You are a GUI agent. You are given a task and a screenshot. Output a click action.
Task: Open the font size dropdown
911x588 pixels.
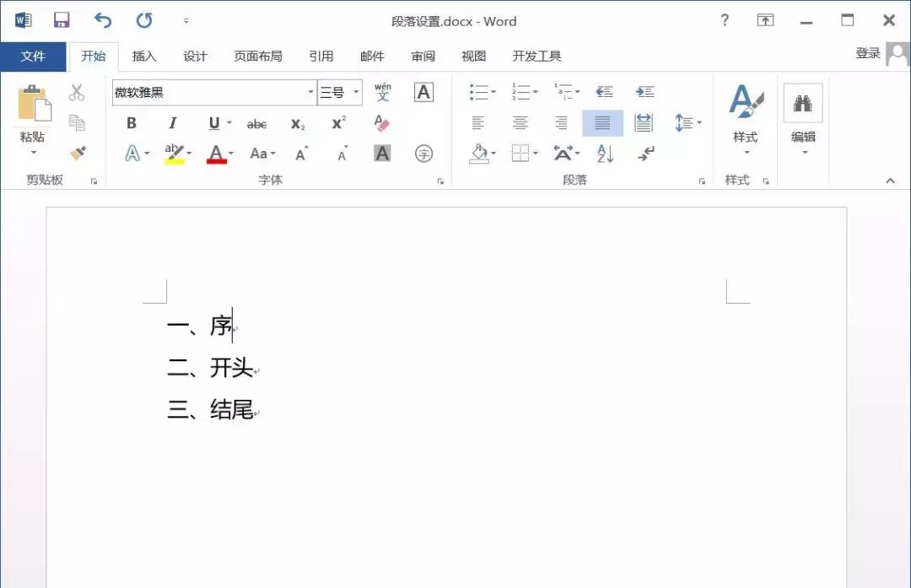tap(356, 93)
